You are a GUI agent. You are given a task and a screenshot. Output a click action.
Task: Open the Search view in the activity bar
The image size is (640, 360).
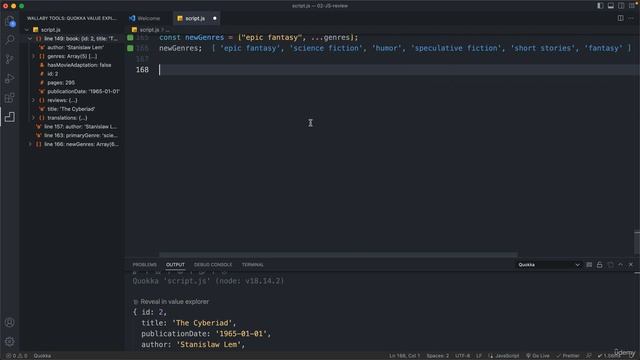pos(10,40)
